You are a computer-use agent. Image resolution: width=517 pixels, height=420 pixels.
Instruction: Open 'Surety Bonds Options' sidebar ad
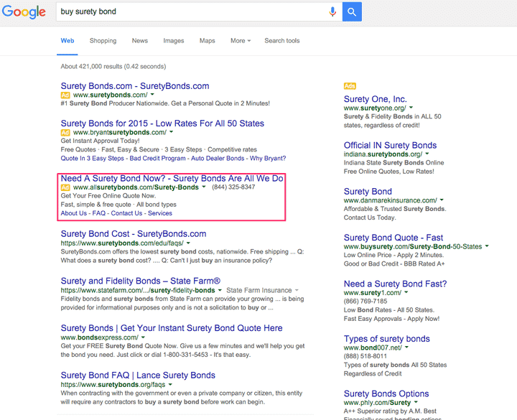(386, 394)
